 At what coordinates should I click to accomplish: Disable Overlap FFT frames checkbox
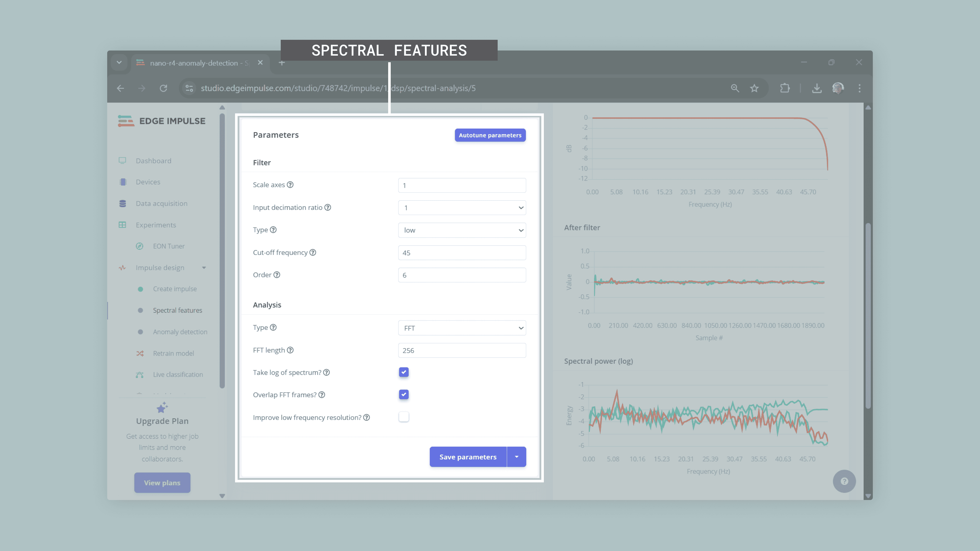[x=404, y=395]
